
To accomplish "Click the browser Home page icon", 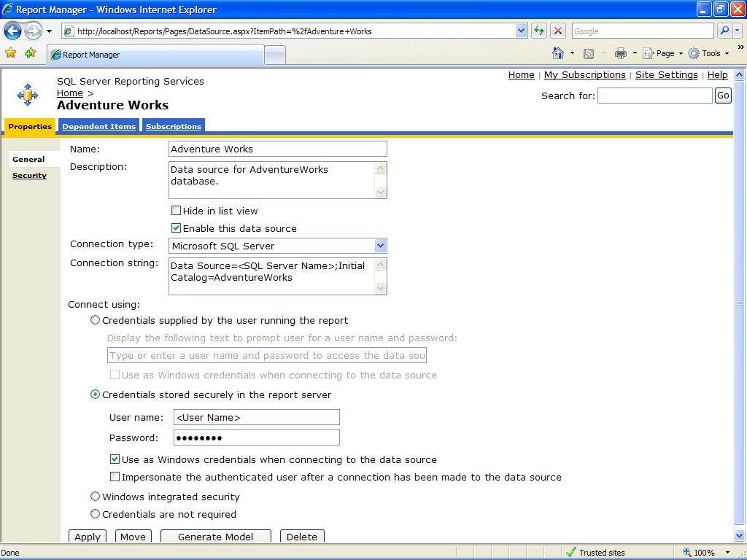I will click(x=558, y=53).
